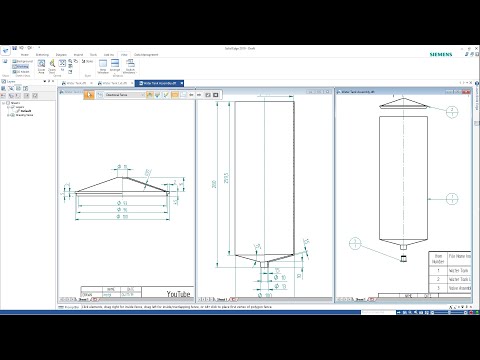Click the first Layers panel toolbar icon
This screenshot has height=360, width=480.
tap(3, 88)
